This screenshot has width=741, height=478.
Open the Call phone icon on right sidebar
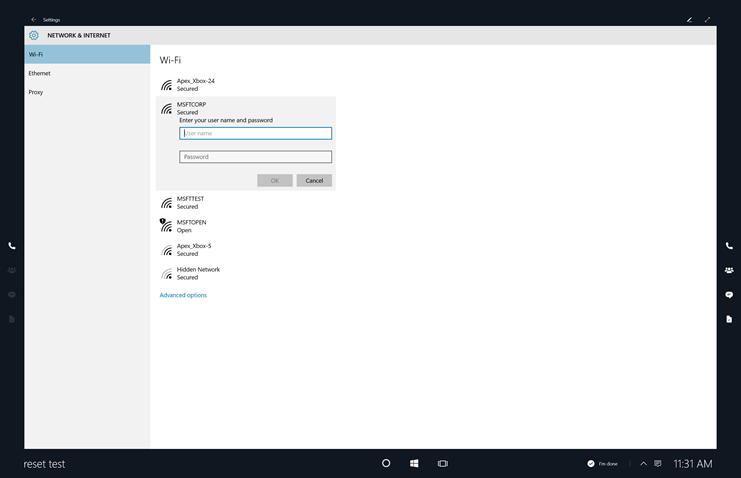pyautogui.click(x=729, y=245)
